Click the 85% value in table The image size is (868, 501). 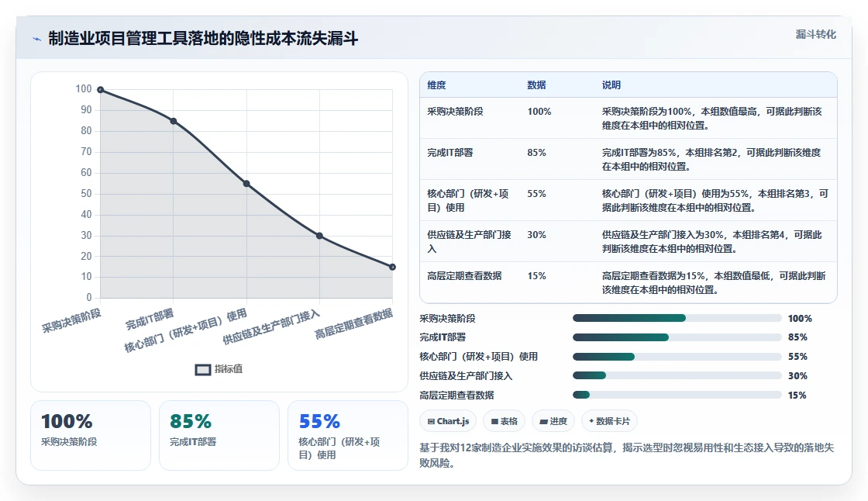tap(536, 153)
